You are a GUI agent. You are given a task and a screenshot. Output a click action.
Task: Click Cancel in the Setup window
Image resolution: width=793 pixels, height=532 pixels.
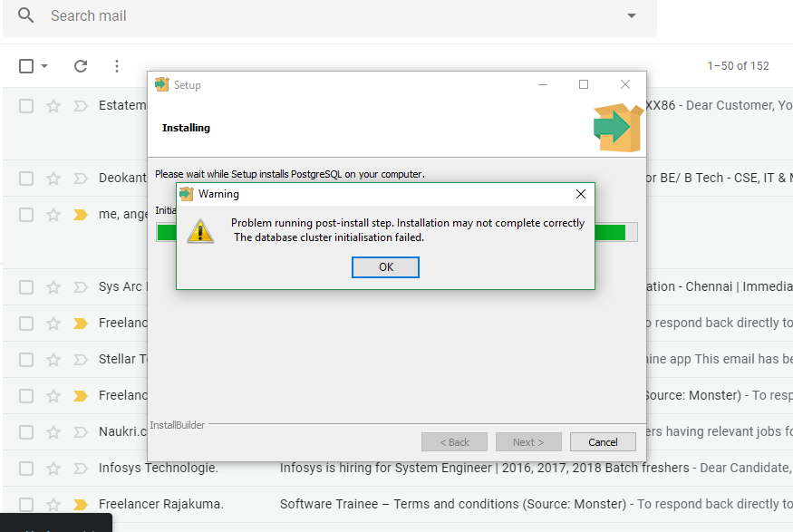pos(603,442)
